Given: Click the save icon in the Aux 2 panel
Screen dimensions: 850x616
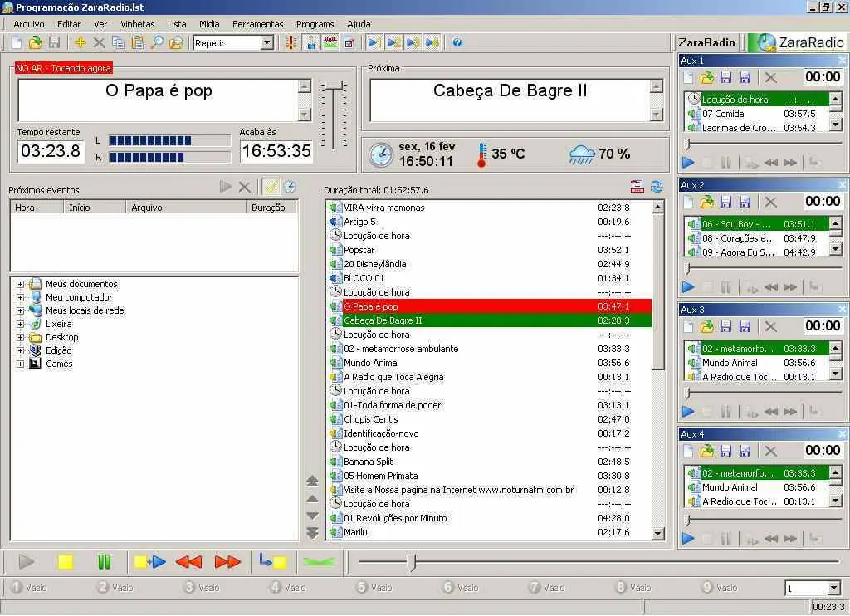Looking at the screenshot, I should click(726, 201).
